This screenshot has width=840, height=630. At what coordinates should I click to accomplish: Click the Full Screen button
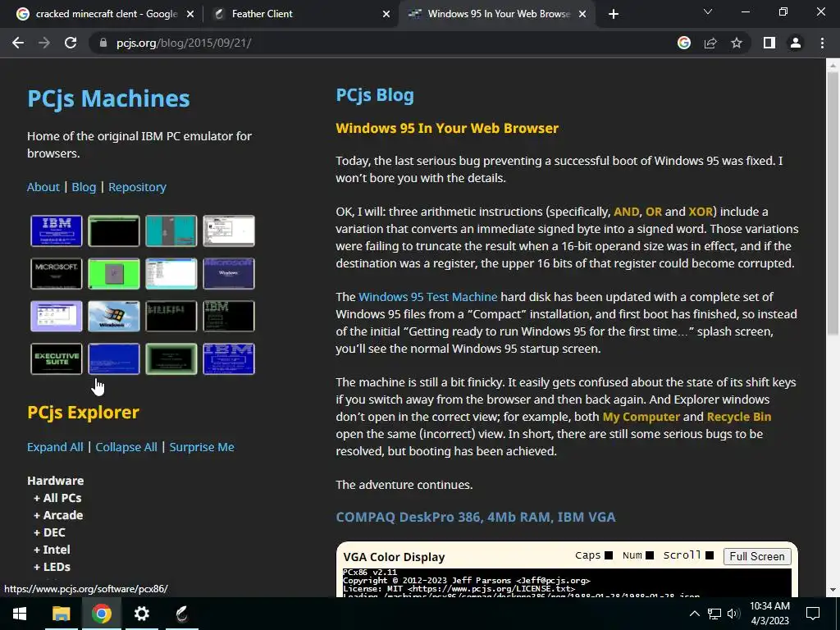(x=757, y=556)
